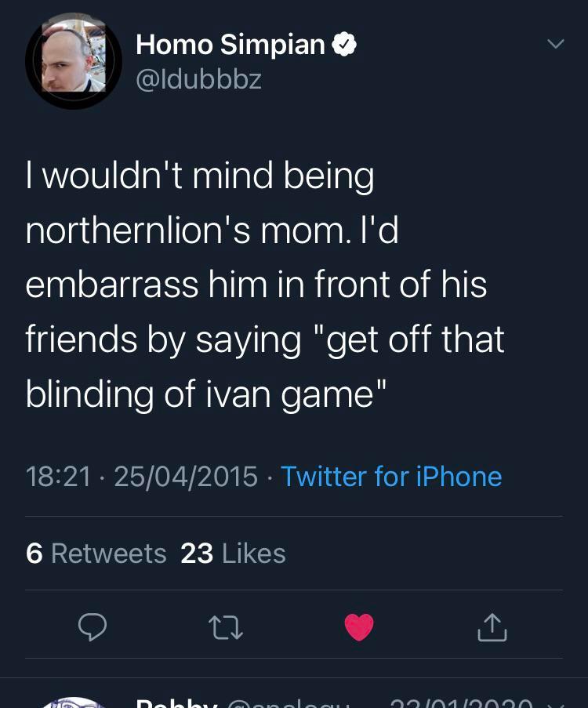Viewport: 588px width, 708px height.
Task: Open the Bobby reply author name
Action: pos(177,703)
